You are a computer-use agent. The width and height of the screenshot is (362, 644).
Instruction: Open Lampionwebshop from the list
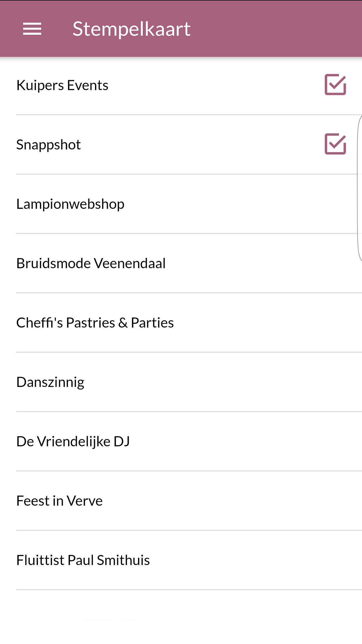(71, 204)
